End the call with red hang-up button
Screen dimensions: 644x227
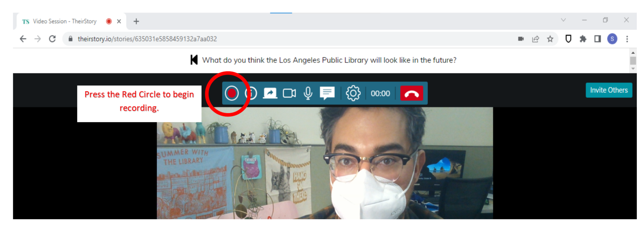click(411, 93)
